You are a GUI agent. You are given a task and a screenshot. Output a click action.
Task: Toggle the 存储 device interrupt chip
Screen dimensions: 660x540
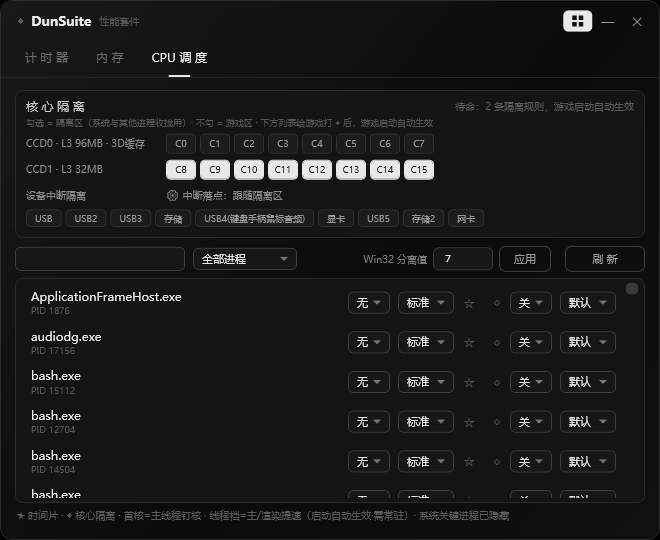point(173,218)
